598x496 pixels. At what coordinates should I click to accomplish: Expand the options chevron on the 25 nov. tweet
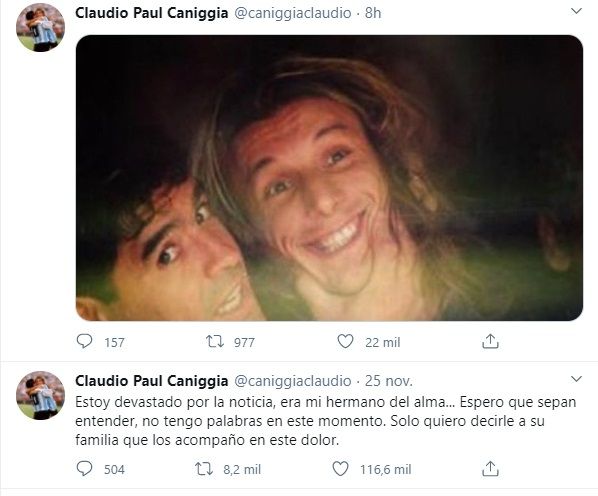pyautogui.click(x=576, y=379)
